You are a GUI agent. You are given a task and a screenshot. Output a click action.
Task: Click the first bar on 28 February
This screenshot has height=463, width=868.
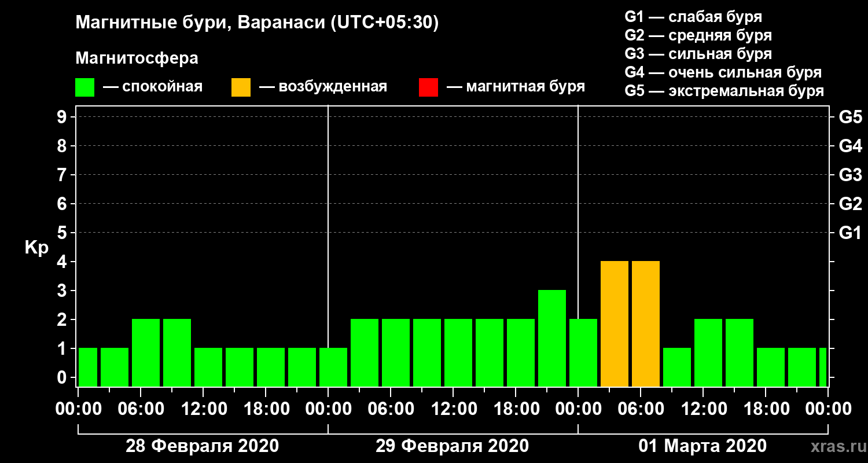point(88,368)
